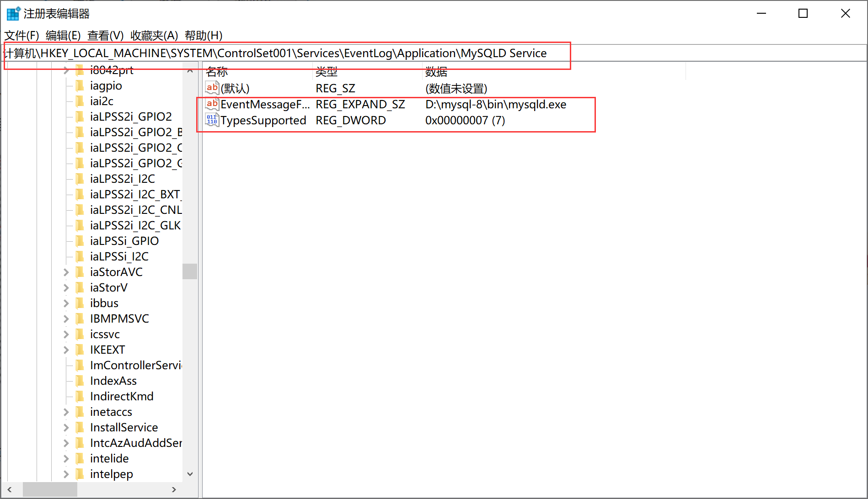Click the tree panel vertical scrollbar thumb
This screenshot has height=499, width=868.
[190, 271]
